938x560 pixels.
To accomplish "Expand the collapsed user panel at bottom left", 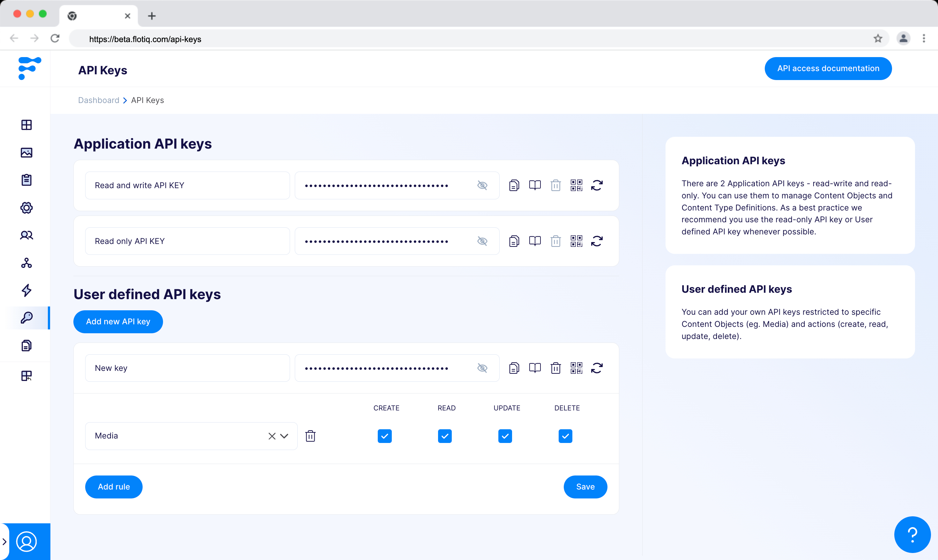I will tap(5, 541).
